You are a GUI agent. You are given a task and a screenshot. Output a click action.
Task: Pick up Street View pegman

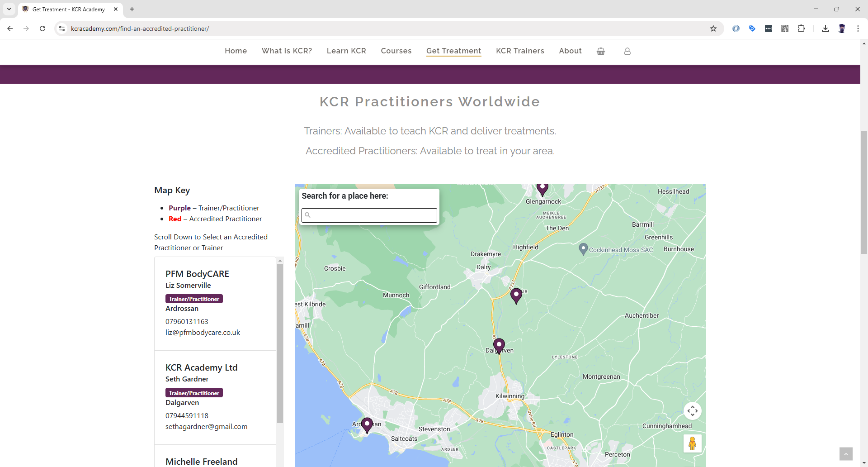pos(692,443)
